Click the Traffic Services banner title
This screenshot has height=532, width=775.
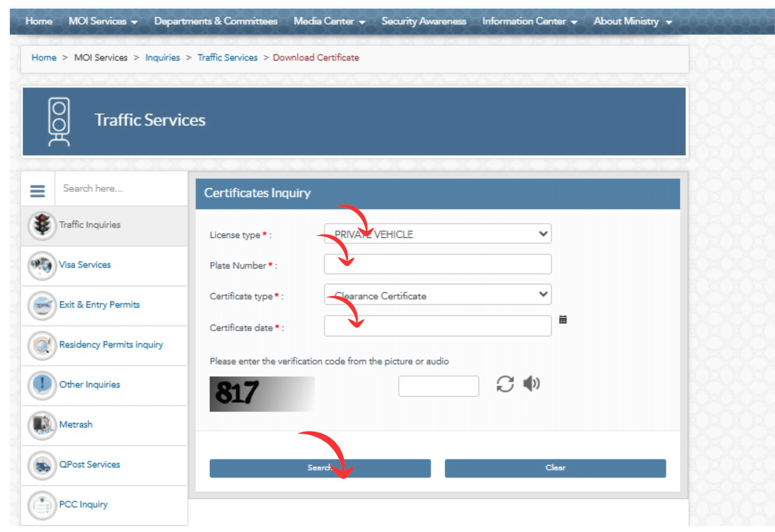coord(150,120)
